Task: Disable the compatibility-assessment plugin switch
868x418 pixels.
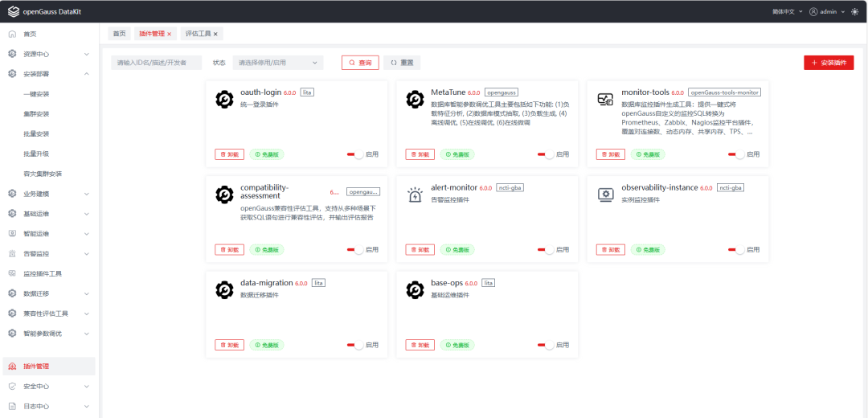Action: pos(355,250)
